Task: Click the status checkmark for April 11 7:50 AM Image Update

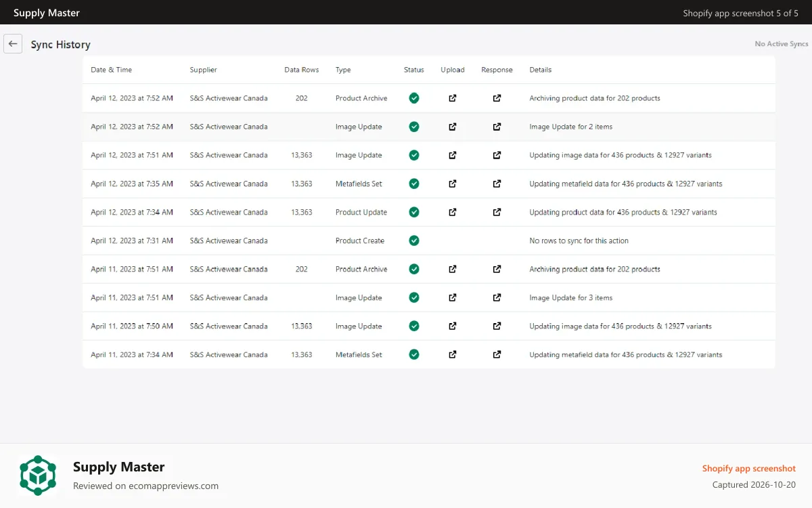Action: click(414, 326)
